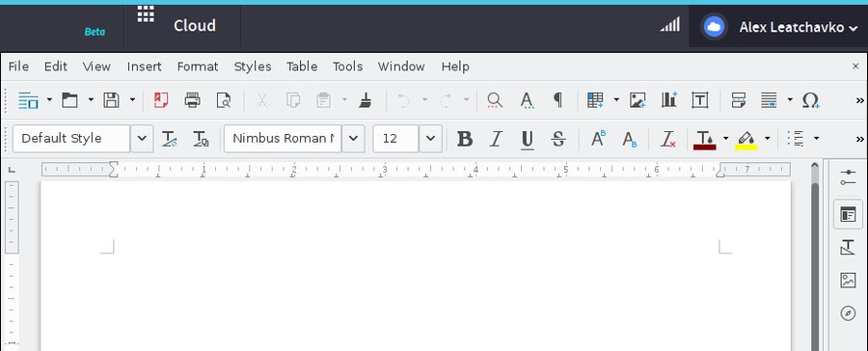868x351 pixels.
Task: Click the Insert Field icon
Action: 769,100
